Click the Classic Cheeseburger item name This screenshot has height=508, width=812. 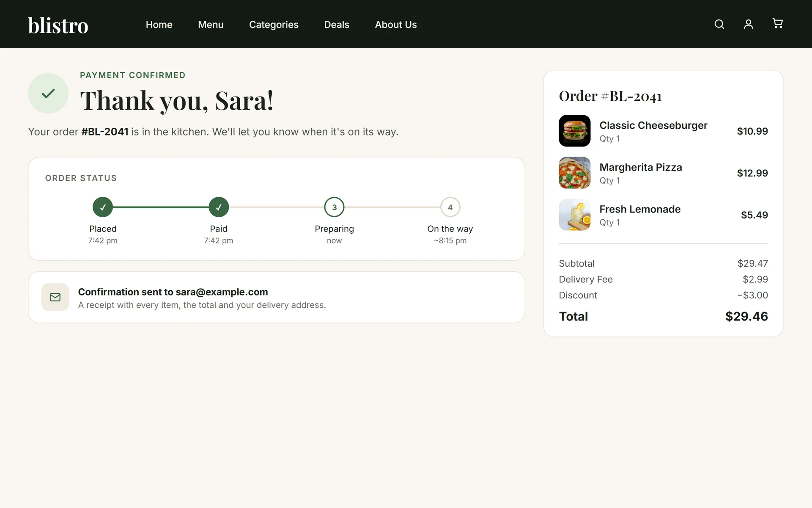[x=653, y=125]
